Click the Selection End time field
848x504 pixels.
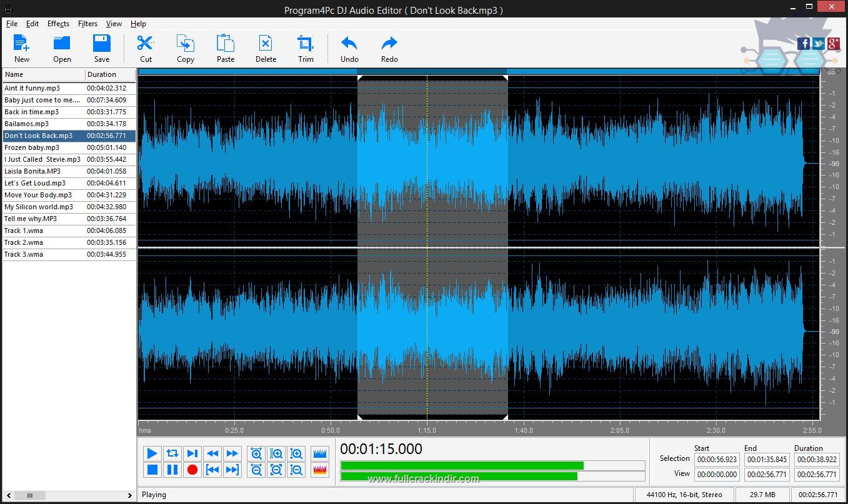tap(767, 460)
